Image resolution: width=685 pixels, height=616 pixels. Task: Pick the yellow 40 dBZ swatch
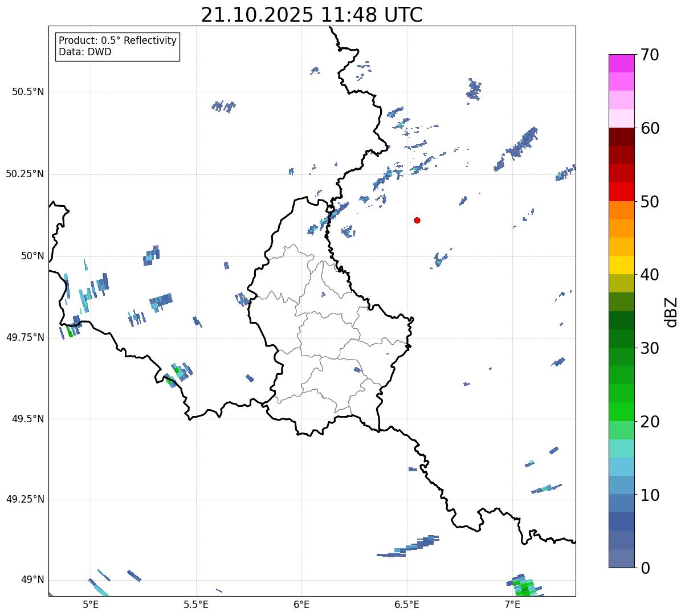click(622, 265)
